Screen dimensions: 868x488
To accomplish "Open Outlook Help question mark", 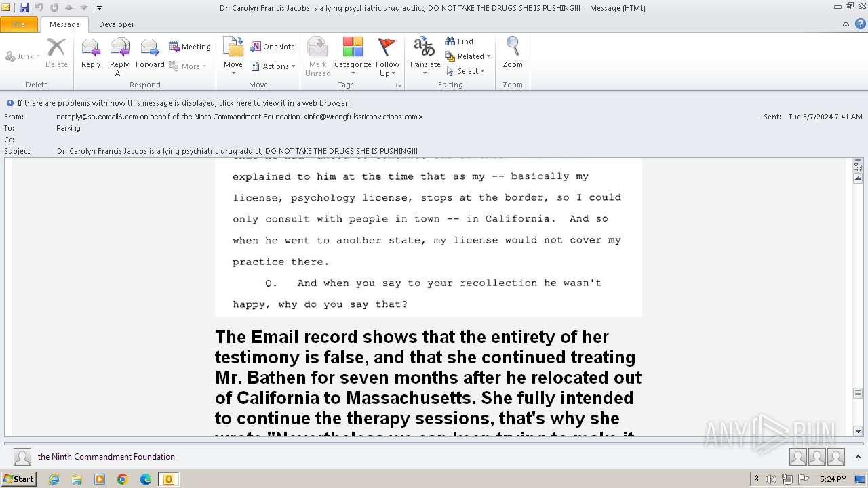I will 860,24.
